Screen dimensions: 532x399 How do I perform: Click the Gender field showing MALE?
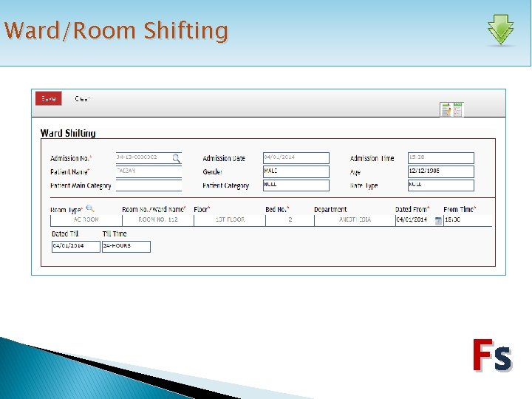[296, 171]
